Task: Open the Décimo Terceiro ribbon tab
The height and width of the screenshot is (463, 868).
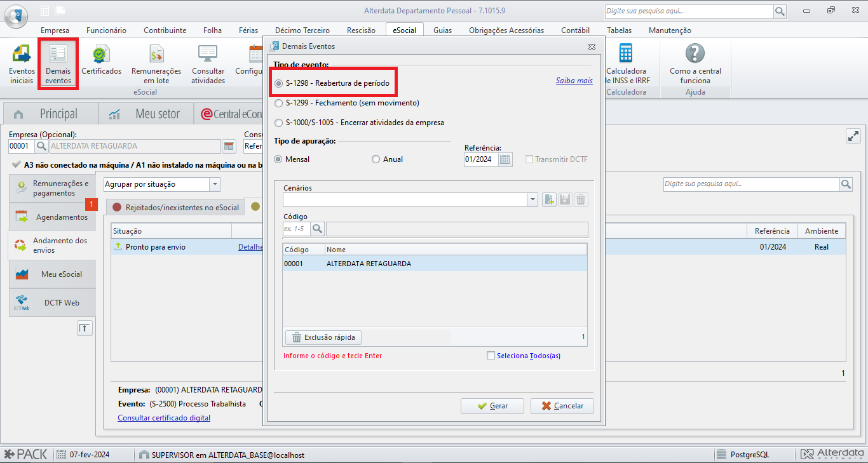Action: tap(302, 30)
